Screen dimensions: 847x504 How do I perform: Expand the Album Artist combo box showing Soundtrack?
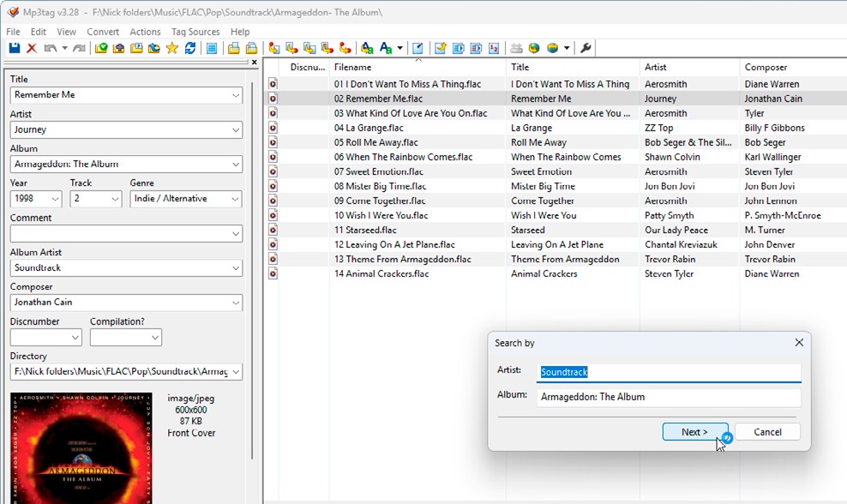[236, 268]
